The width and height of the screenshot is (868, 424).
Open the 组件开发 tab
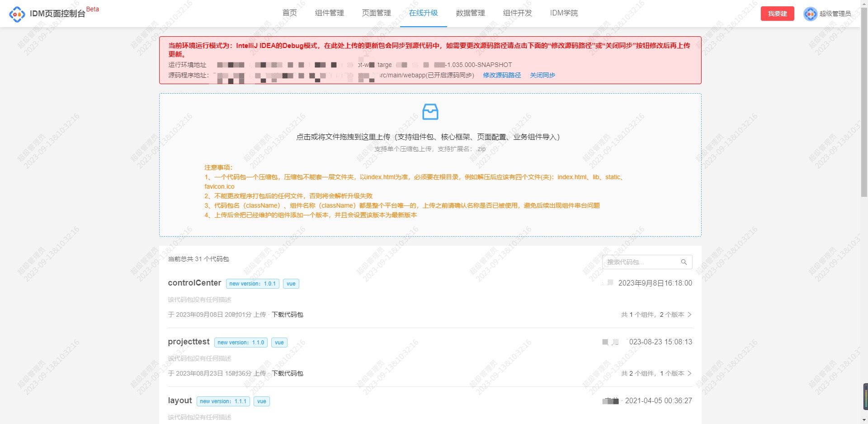coord(518,13)
